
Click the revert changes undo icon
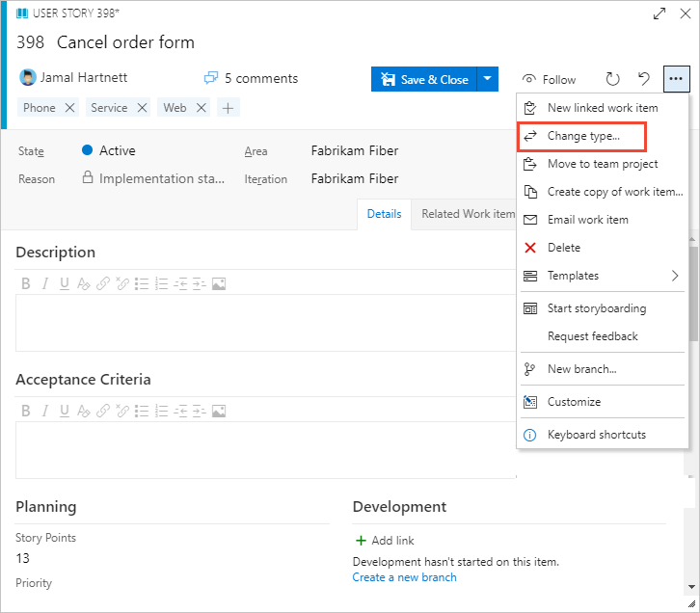(x=644, y=79)
